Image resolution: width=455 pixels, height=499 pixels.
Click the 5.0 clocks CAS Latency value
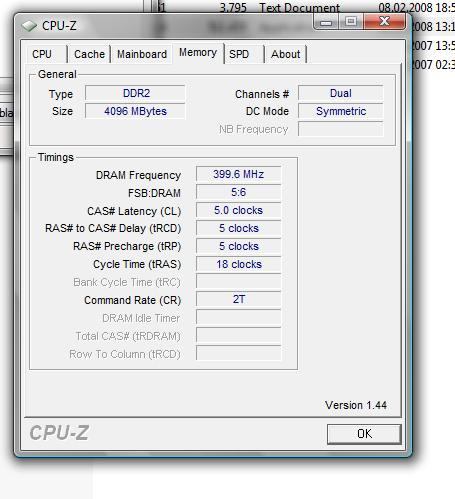(239, 210)
